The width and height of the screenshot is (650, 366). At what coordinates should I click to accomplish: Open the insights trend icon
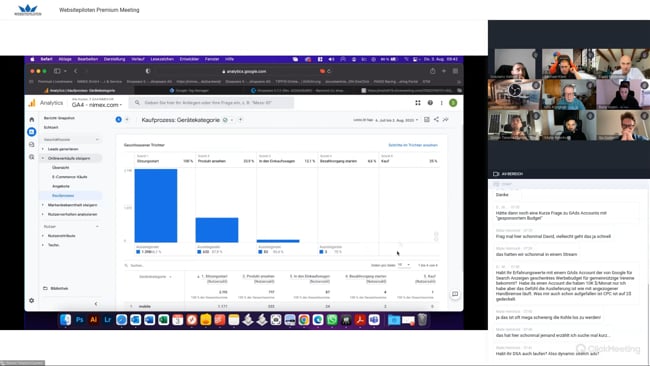446,120
